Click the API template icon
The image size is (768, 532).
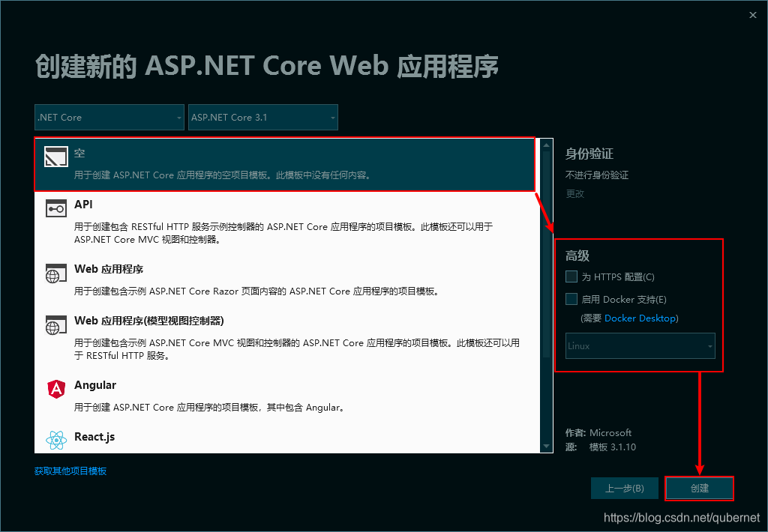(x=55, y=208)
